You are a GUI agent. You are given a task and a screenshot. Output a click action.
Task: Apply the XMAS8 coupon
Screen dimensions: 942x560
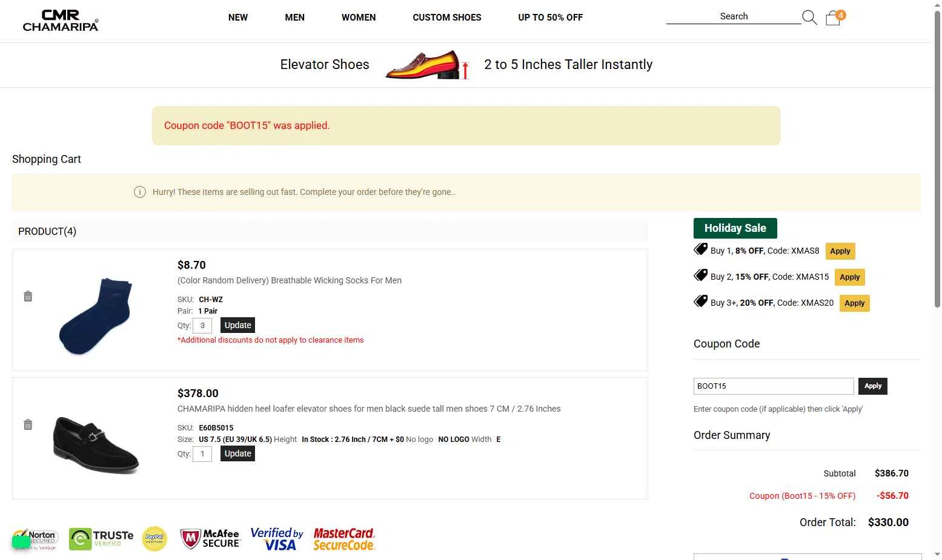click(x=840, y=251)
